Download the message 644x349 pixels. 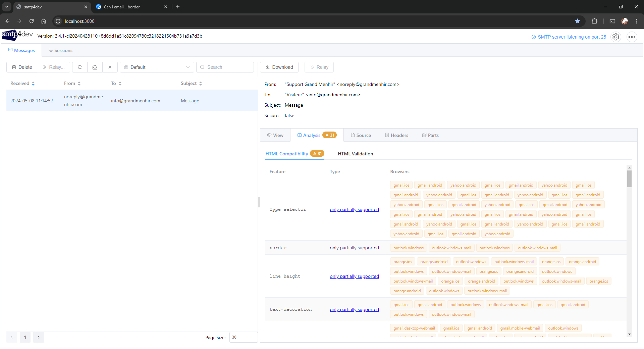279,67
